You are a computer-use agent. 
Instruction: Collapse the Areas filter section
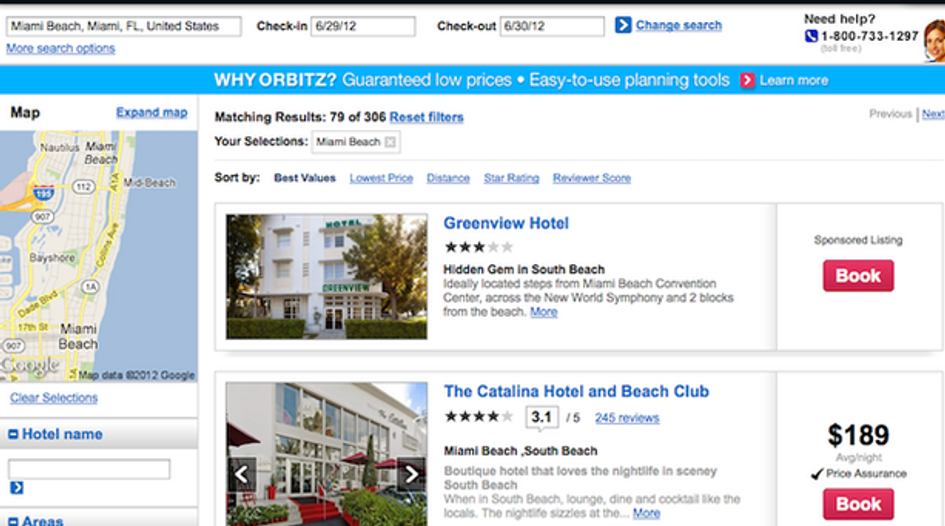tap(13, 521)
